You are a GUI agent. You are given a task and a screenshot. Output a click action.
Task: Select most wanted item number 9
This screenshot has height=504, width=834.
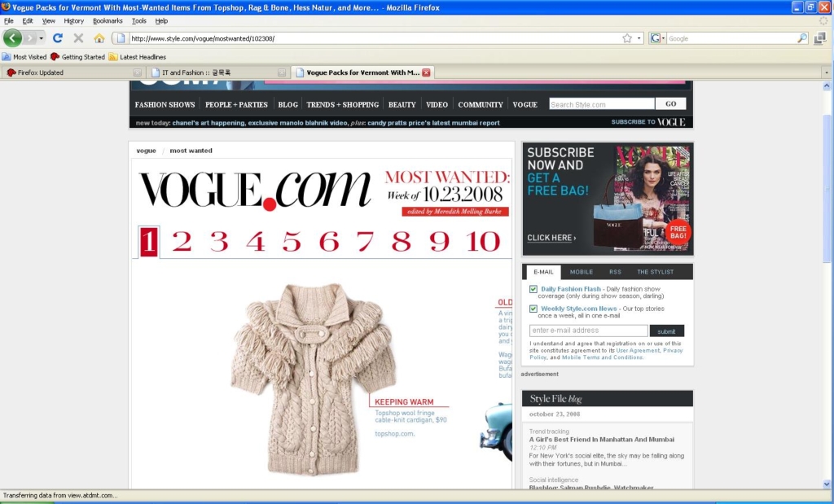click(x=439, y=241)
